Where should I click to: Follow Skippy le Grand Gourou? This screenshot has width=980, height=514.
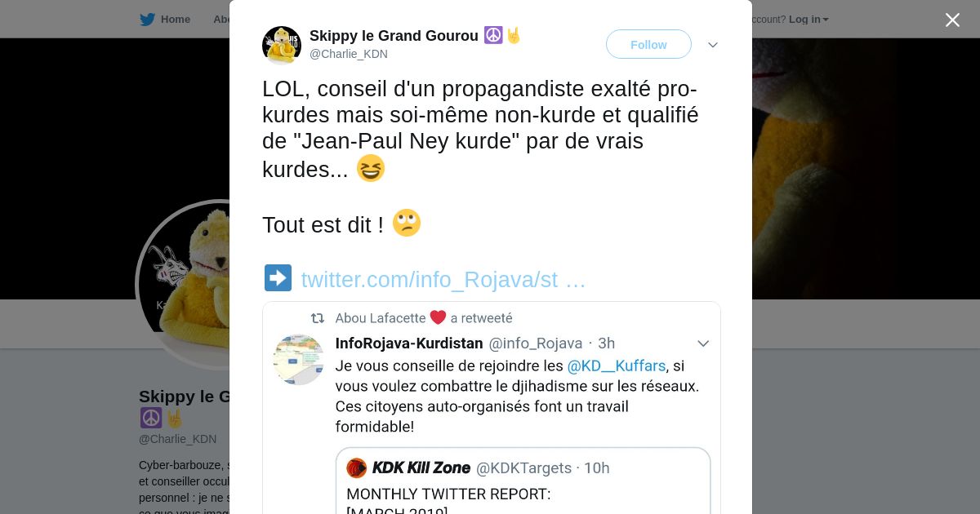[648, 44]
